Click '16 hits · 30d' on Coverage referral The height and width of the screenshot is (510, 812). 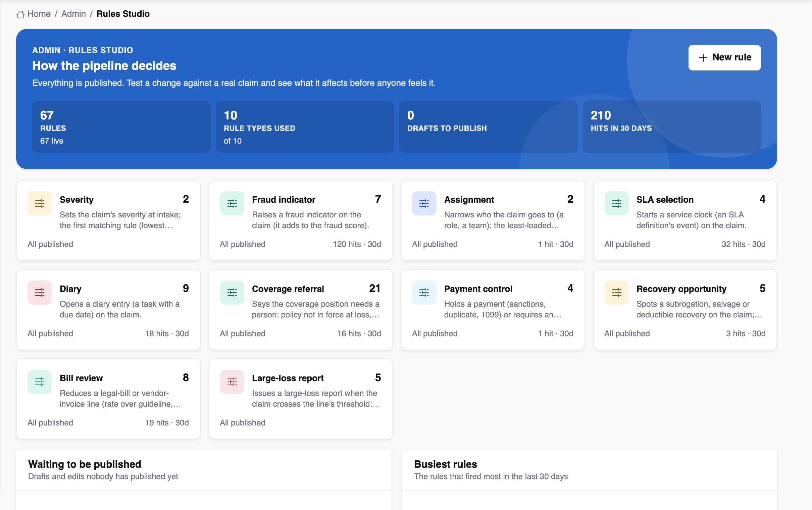pos(359,334)
